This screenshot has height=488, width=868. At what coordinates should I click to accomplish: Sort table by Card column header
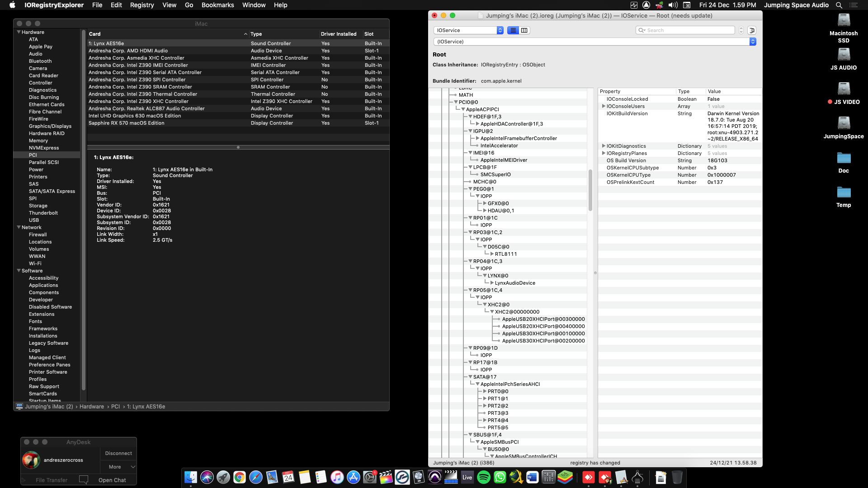(168, 34)
